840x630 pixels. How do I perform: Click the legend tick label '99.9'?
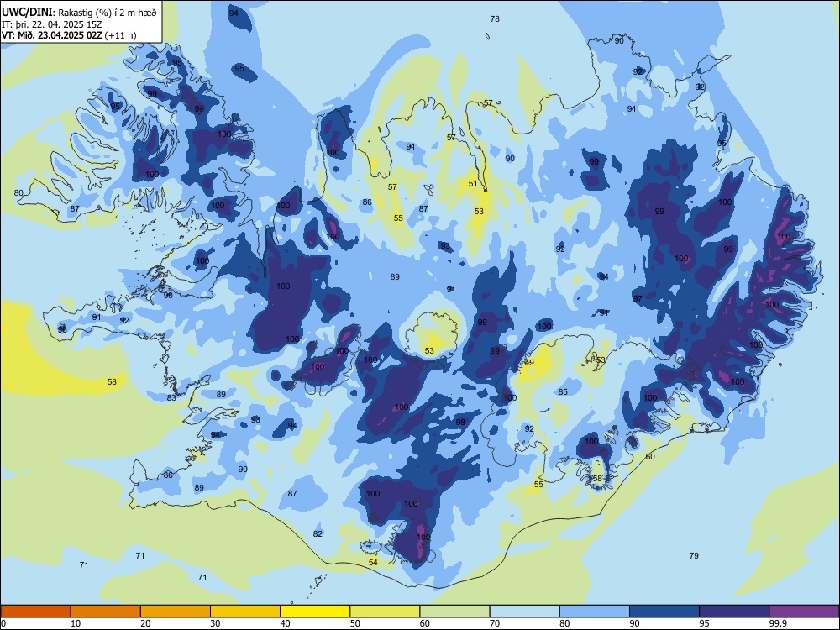(x=777, y=623)
